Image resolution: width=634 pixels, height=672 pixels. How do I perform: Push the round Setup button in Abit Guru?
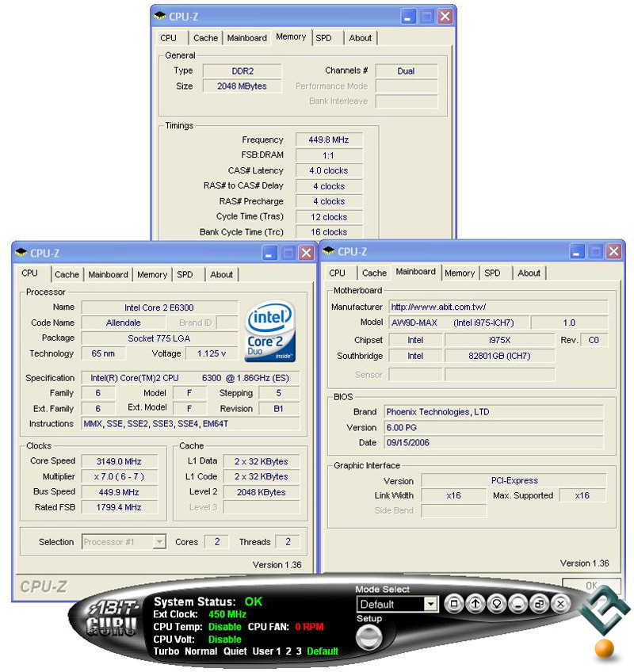(x=369, y=637)
